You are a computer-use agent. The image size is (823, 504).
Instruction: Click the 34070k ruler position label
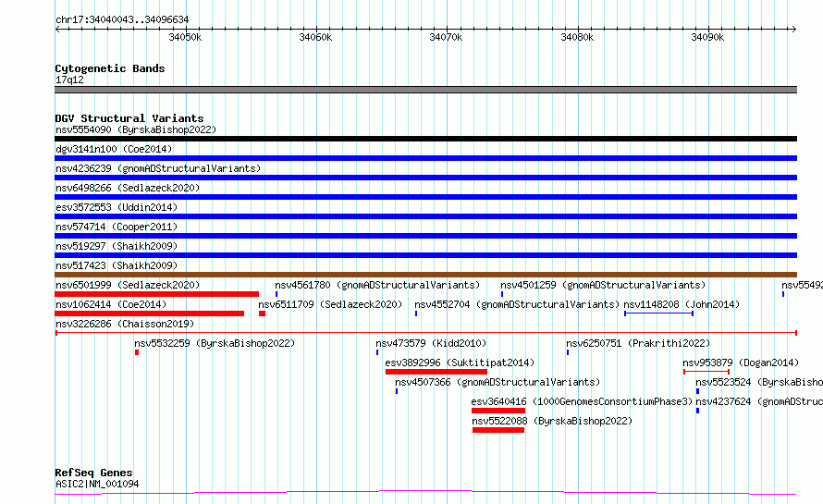tap(446, 37)
